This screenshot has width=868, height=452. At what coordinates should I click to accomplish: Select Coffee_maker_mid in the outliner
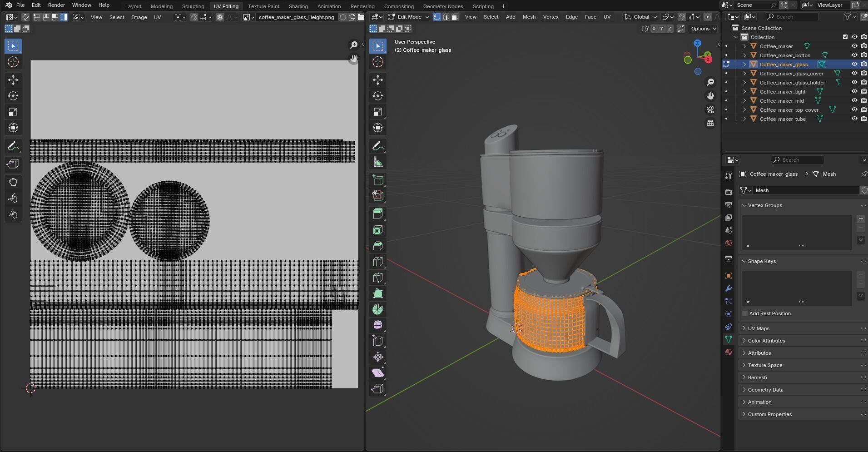coord(781,101)
